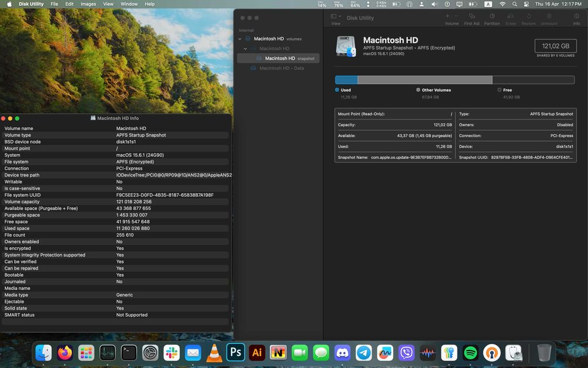Screen dimensions: 588x368
Task: Select the File system UUID value
Action: [165, 195]
